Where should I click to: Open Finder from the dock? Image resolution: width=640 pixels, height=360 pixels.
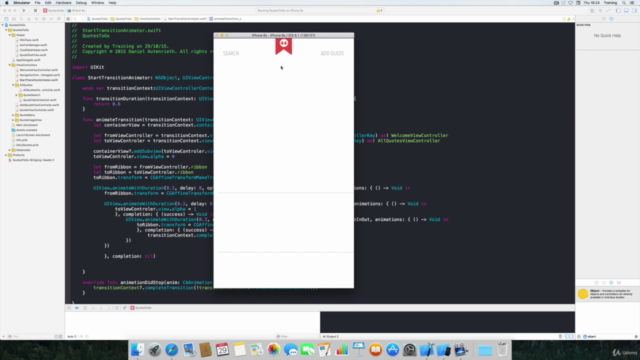pos(137,350)
